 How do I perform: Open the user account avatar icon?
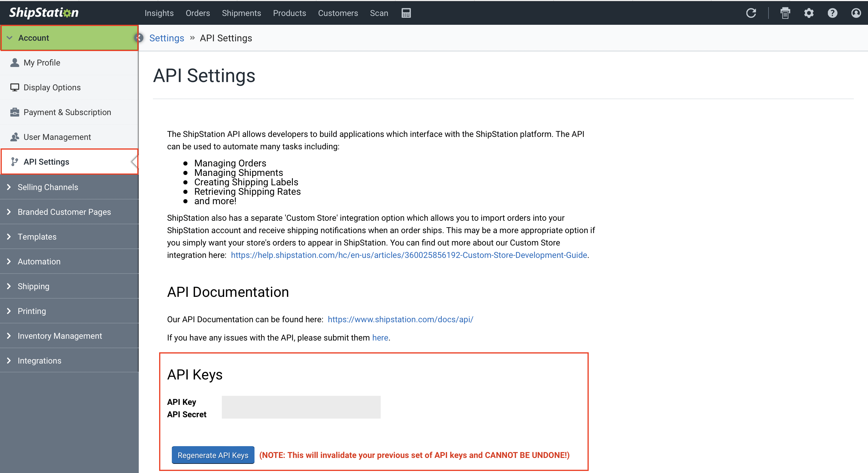pyautogui.click(x=856, y=13)
